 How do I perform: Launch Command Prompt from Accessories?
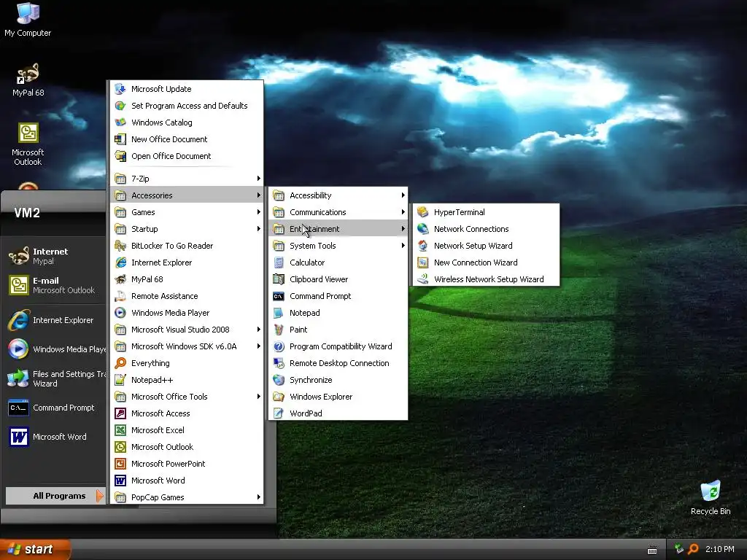[338, 296]
